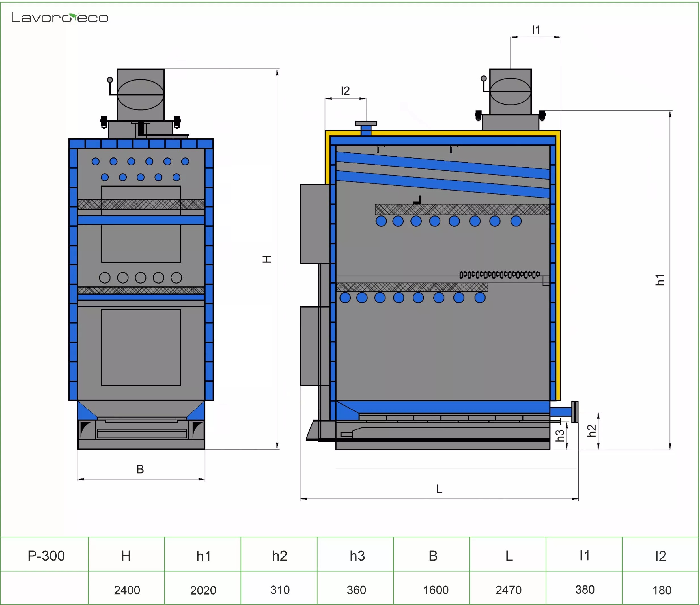
Task: Click the 2020 value under h1
Action: coord(203,590)
